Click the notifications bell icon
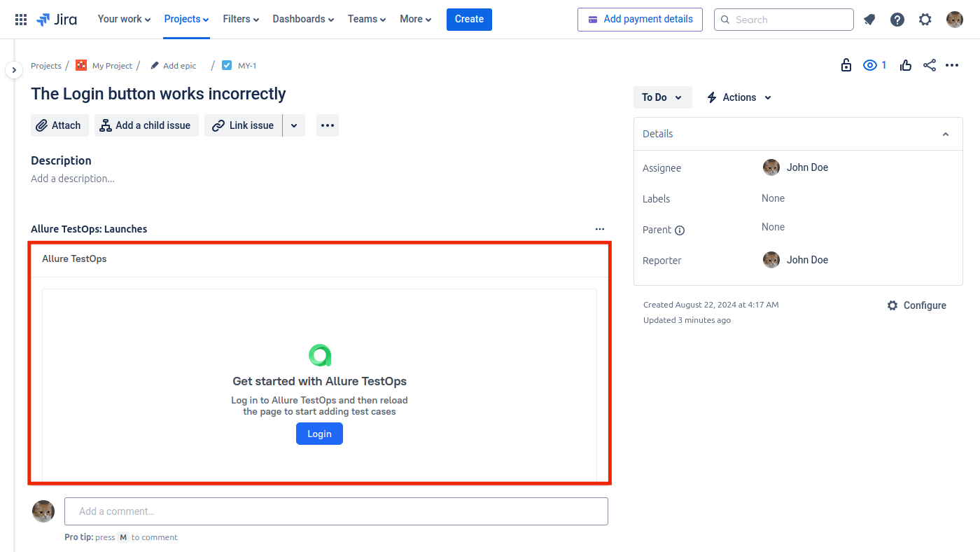This screenshot has height=552, width=980. coord(869,20)
